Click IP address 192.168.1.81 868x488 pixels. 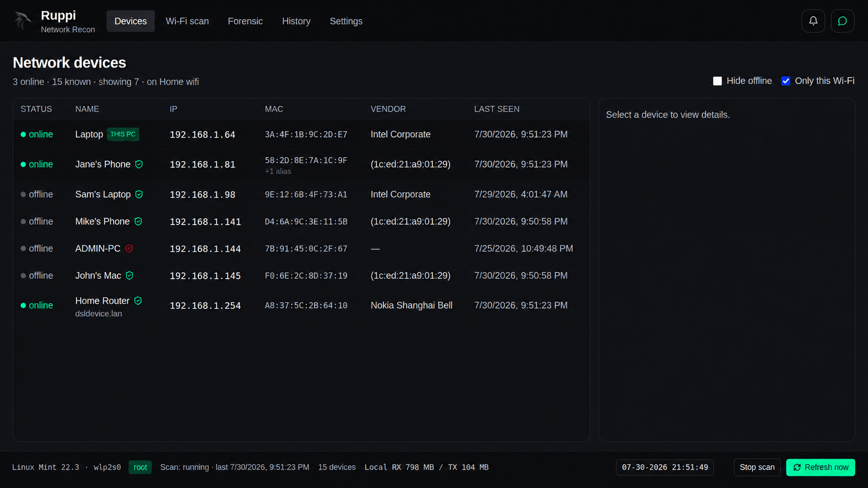(202, 165)
